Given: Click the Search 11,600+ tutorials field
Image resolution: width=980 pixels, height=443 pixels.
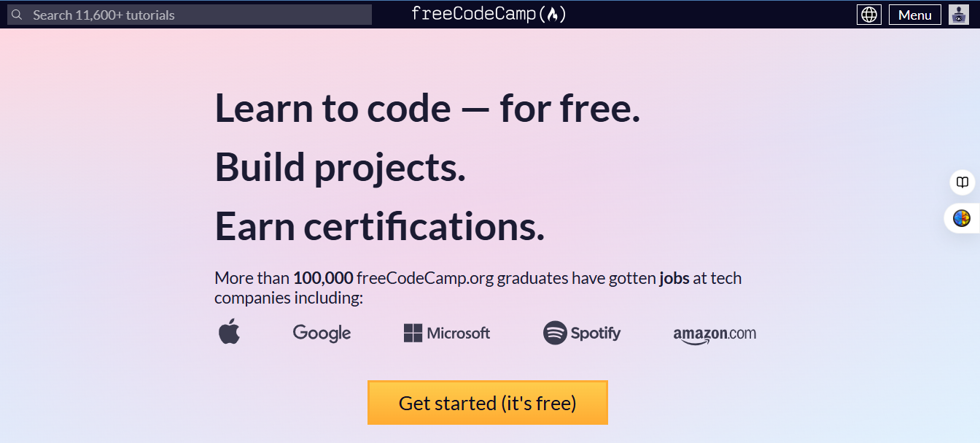Looking at the screenshot, I should pos(190,15).
